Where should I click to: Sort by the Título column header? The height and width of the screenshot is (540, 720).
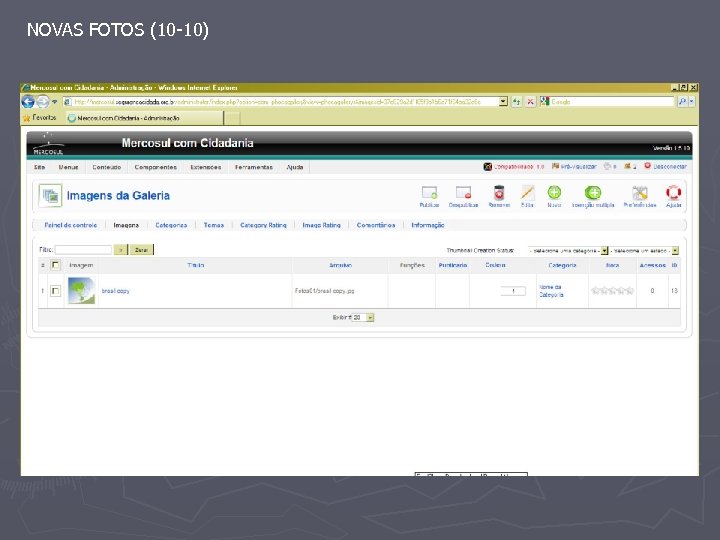pos(196,265)
